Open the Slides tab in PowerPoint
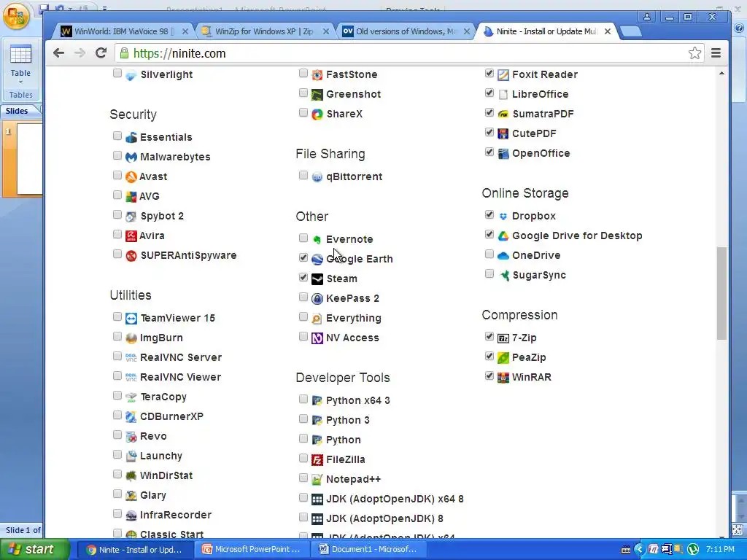The height and width of the screenshot is (560, 747). [17, 111]
